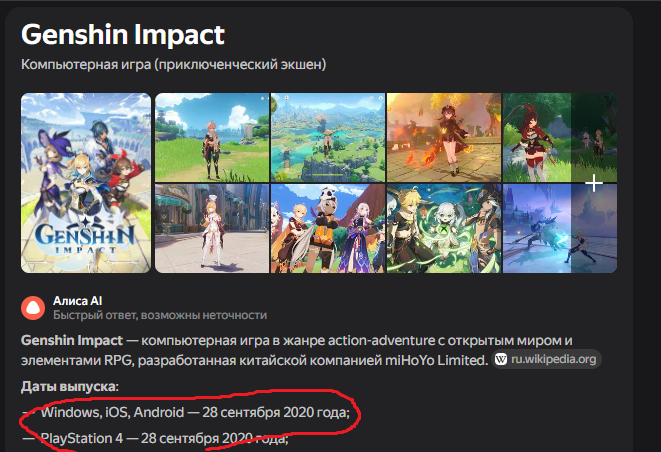The width and height of the screenshot is (661, 452).
Task: Open the thumbnail of Amber in forest
Action: 560,137
